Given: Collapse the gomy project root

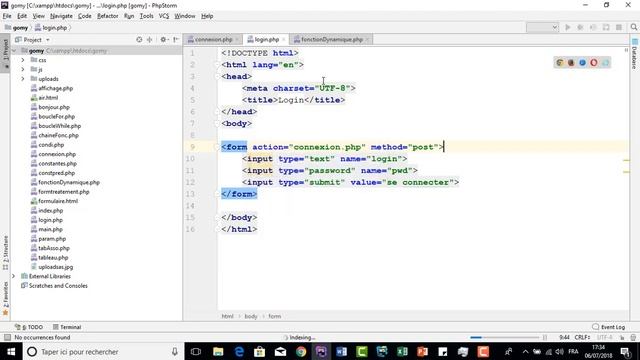Looking at the screenshot, I should pos(14,51).
